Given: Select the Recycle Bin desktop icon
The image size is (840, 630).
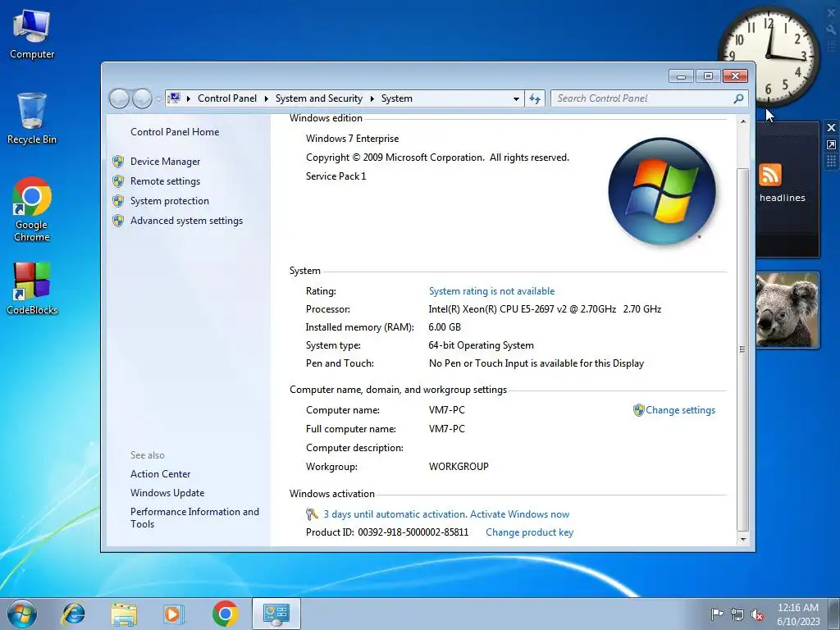Looking at the screenshot, I should point(32,118).
